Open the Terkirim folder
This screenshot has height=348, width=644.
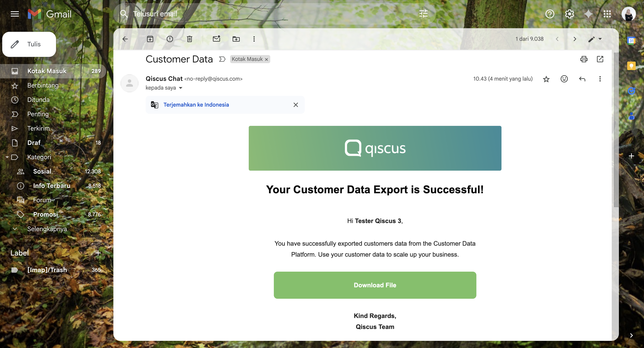(x=53, y=128)
